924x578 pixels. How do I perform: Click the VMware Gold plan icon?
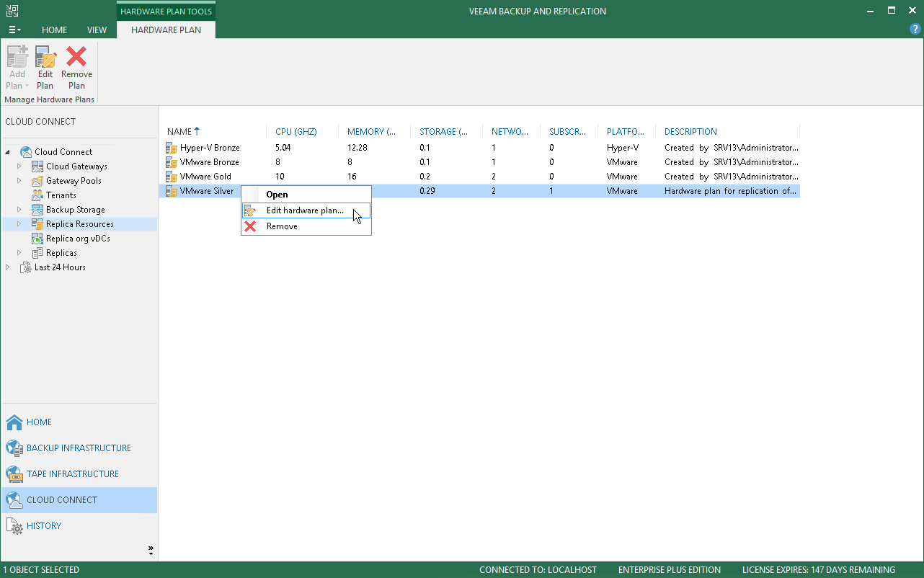point(172,177)
